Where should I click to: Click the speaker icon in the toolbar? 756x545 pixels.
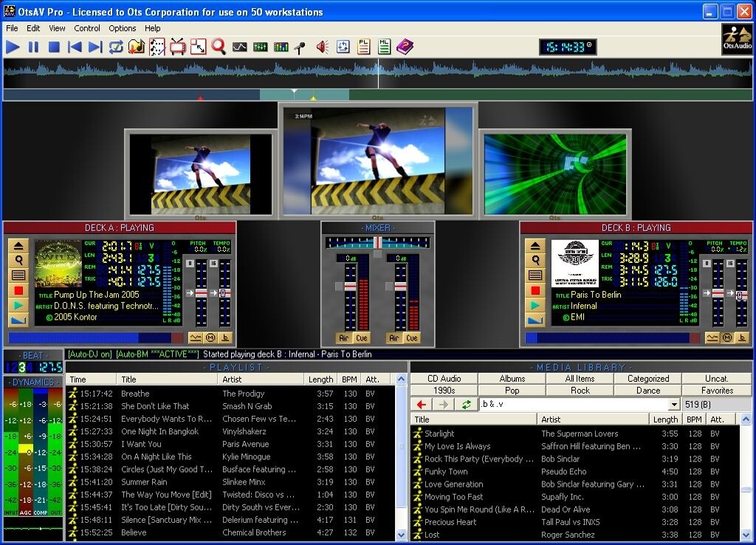pyautogui.click(x=322, y=47)
